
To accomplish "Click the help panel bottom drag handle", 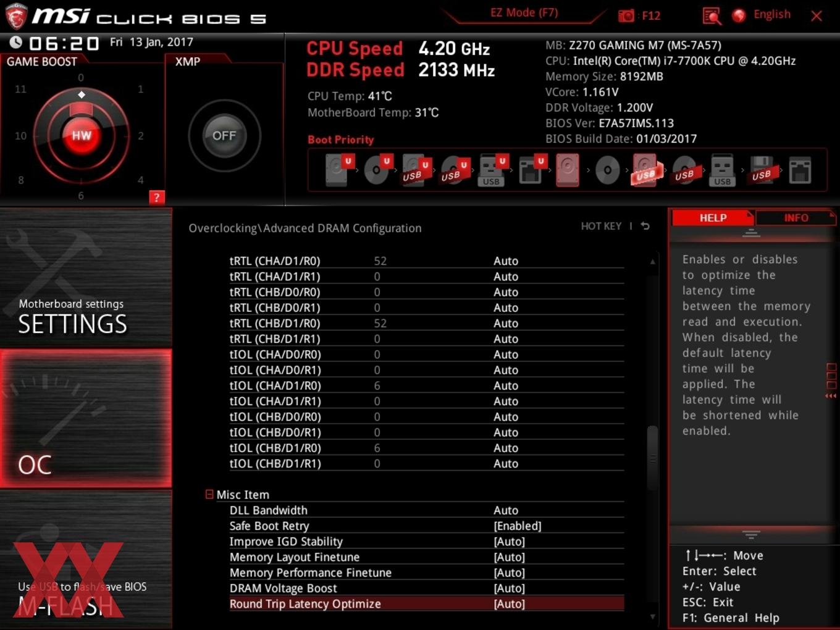I will [x=751, y=534].
